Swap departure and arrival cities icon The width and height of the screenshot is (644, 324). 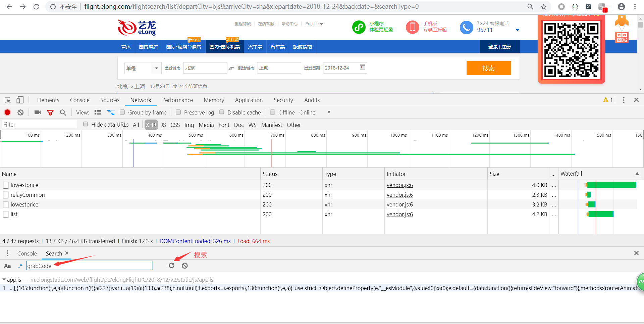click(231, 68)
